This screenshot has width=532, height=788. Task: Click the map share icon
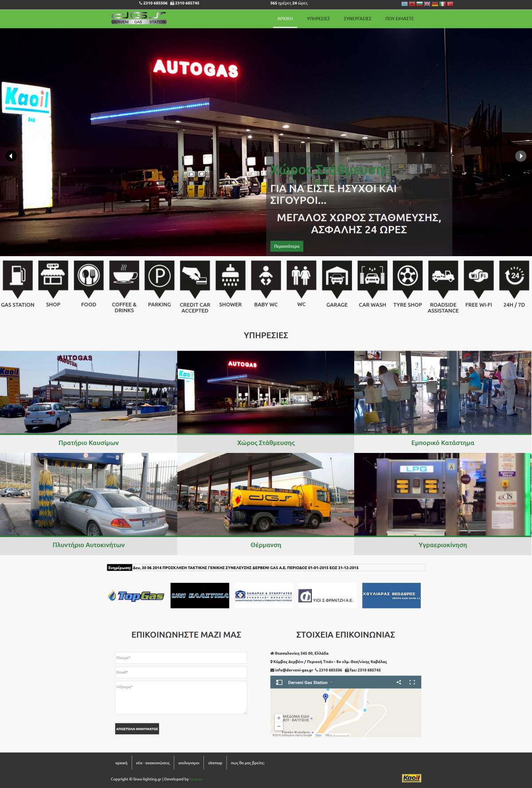(x=399, y=682)
